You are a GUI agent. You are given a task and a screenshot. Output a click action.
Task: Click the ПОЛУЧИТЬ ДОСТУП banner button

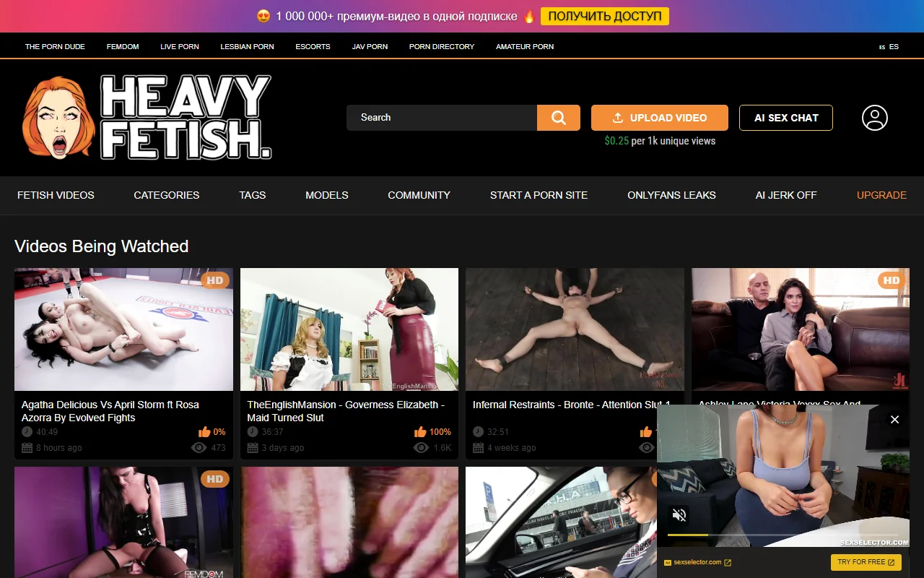coord(604,16)
